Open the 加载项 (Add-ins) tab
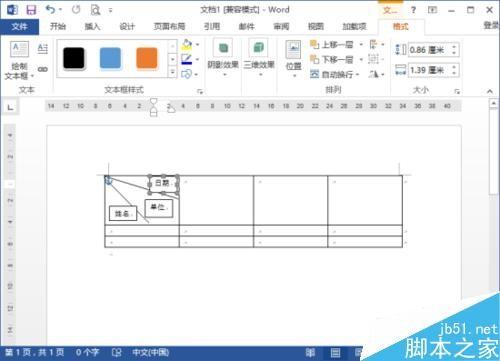The width and height of the screenshot is (500, 361). point(354,26)
